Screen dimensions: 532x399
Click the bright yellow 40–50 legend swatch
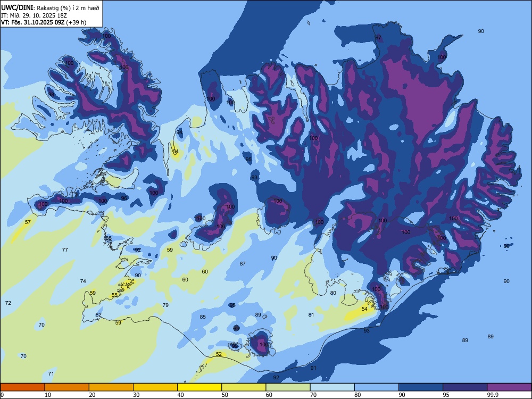click(x=199, y=387)
